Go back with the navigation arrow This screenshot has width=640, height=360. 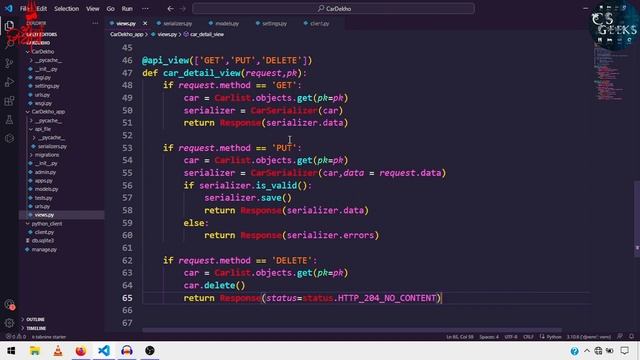coord(171,9)
